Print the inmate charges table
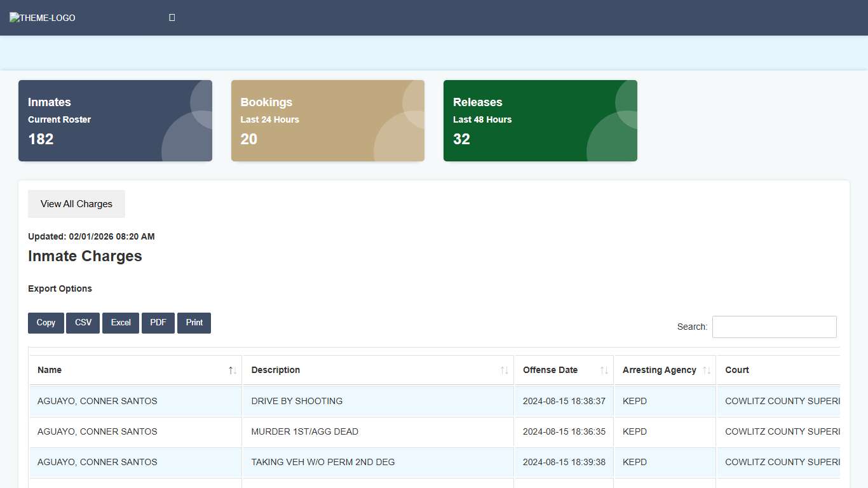Image resolution: width=868 pixels, height=488 pixels. coord(194,323)
